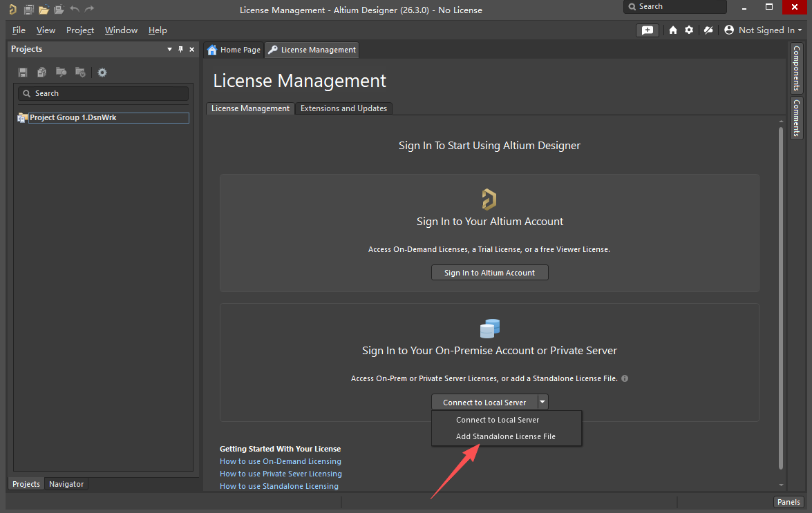Open How to use Standalone Licensing link
This screenshot has height=513, width=812.
tap(279, 486)
